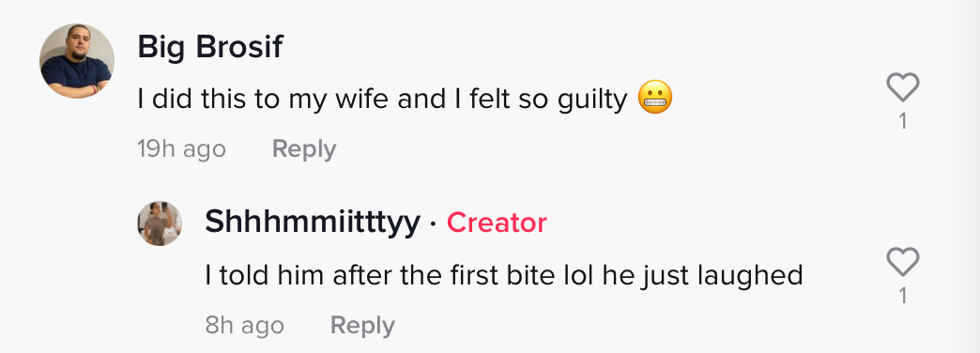Reply to Shhhmmiitttyy's comment
Image resolution: width=980 pixels, height=353 pixels.
tap(362, 326)
